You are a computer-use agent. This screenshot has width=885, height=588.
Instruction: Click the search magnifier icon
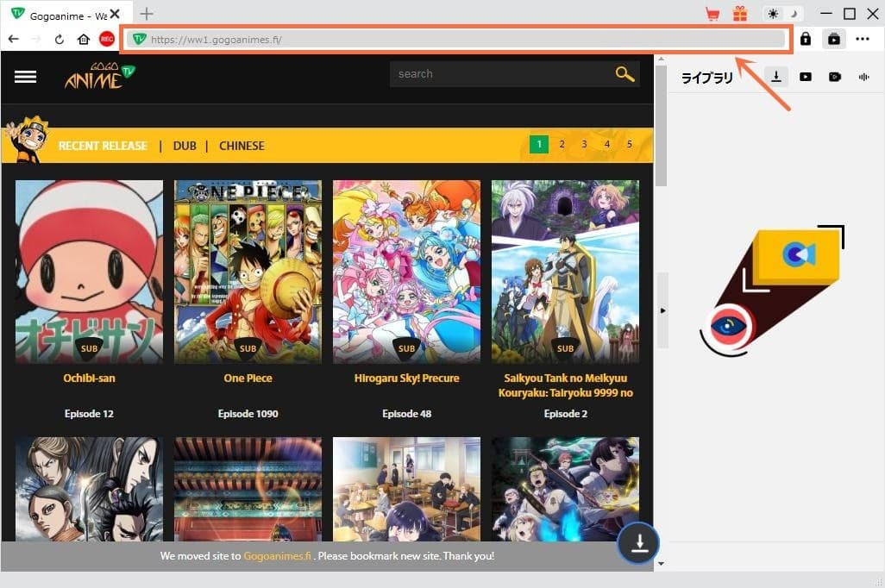(x=625, y=74)
